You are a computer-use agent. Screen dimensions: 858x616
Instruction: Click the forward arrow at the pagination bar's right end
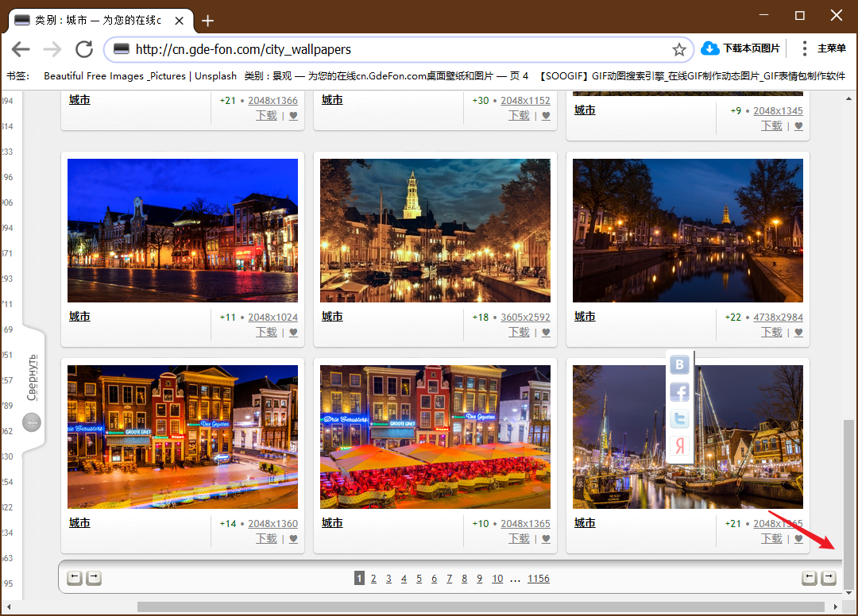pyautogui.click(x=829, y=578)
